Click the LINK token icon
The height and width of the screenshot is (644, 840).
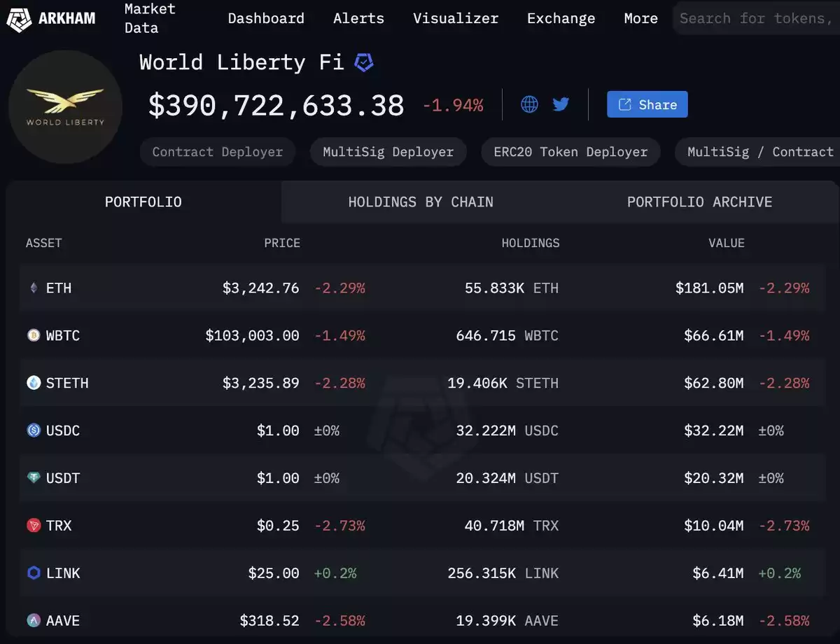34,573
